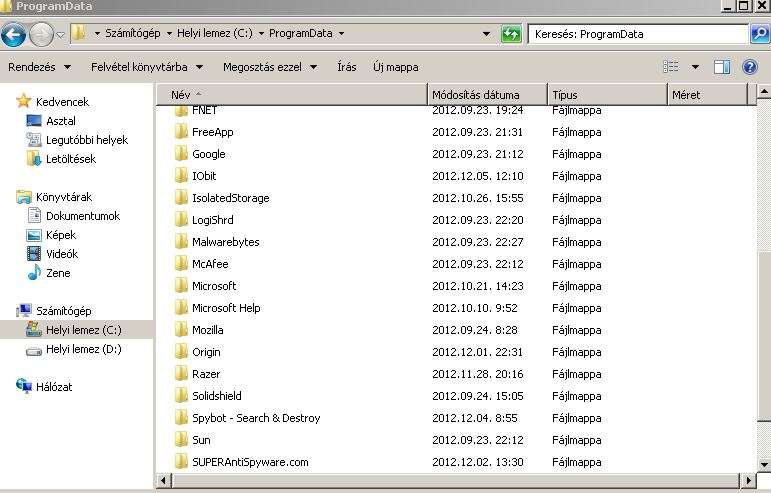Screen dimensions: 771x493
Task: Click Számítógép in the address bar
Action: (133, 33)
